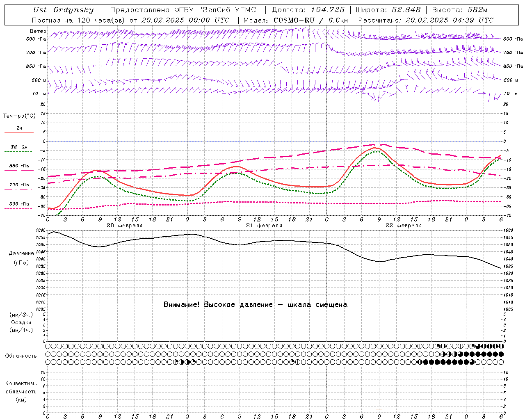Click the longitude value 'Долгота: 104.725'
Image resolution: width=525 pixels, height=420 pixels.
click(x=307, y=10)
